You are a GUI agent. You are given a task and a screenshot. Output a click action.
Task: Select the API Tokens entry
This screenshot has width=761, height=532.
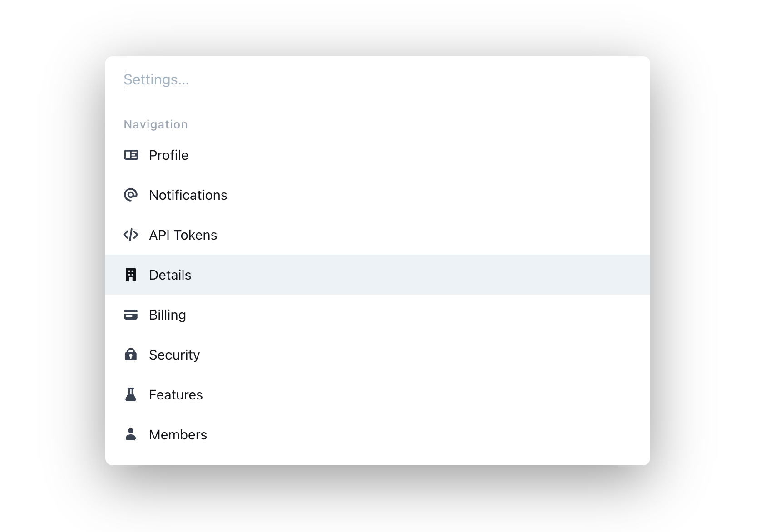[183, 235]
